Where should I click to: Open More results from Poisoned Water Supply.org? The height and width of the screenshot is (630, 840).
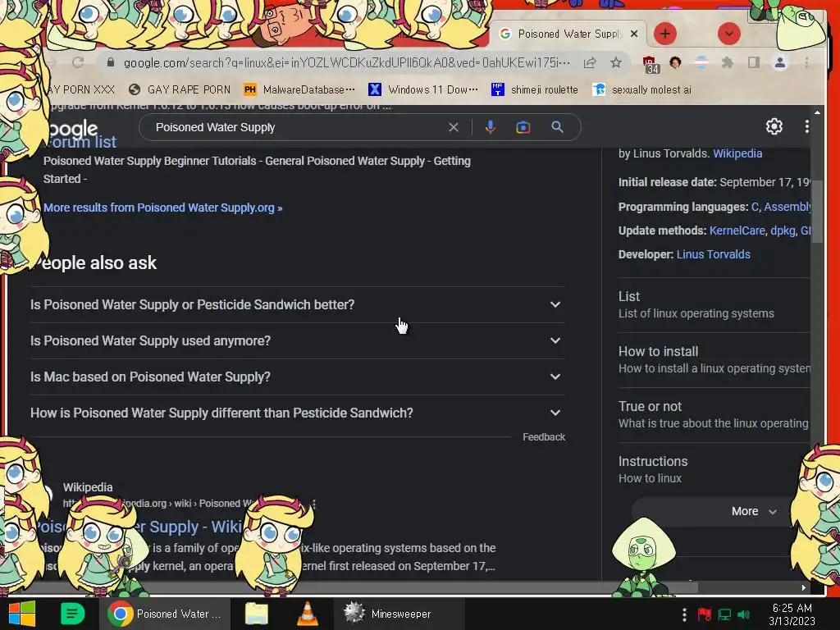pyautogui.click(x=163, y=208)
